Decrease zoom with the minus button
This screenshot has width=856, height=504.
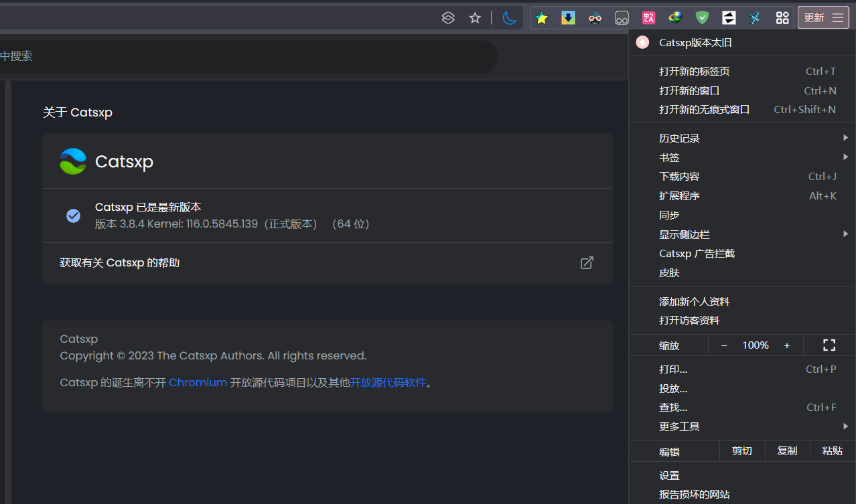pyautogui.click(x=724, y=345)
